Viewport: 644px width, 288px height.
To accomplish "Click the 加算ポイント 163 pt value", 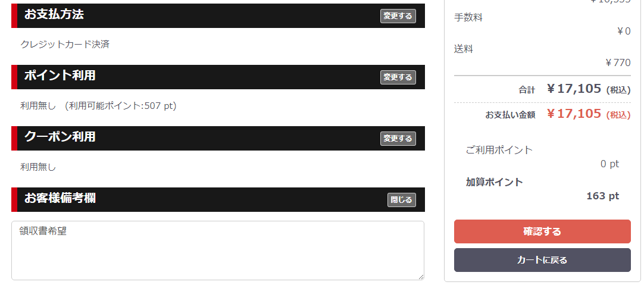I will tap(602, 196).
